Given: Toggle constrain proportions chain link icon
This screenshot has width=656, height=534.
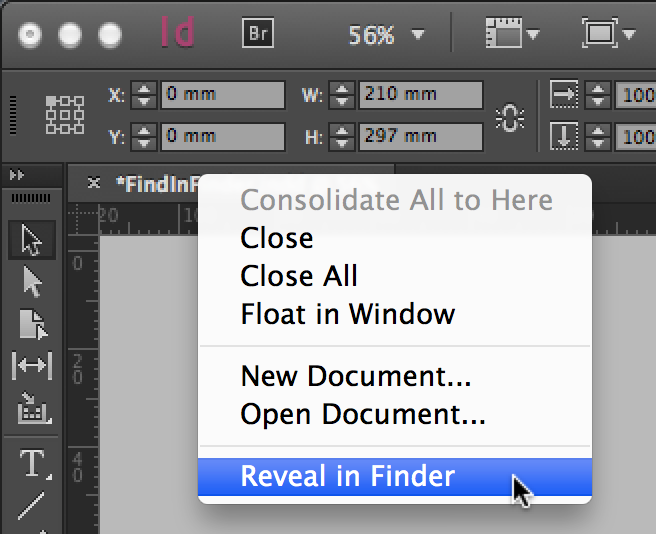Looking at the screenshot, I should tap(510, 118).
